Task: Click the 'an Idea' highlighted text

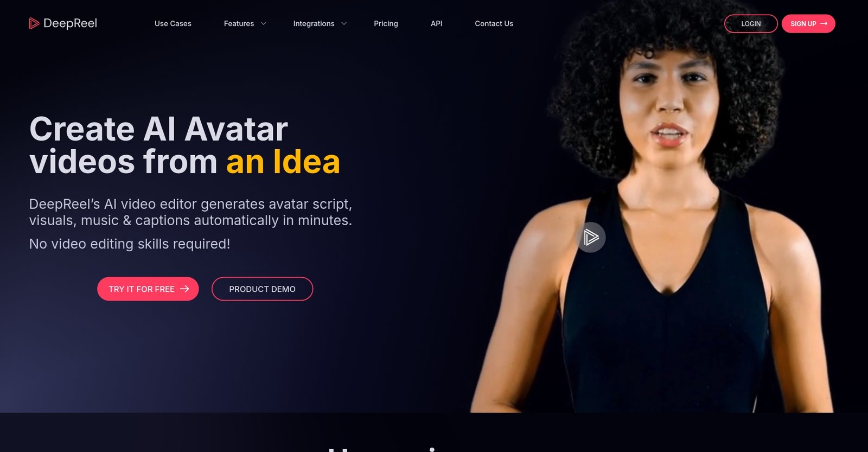Action: pyautogui.click(x=283, y=162)
